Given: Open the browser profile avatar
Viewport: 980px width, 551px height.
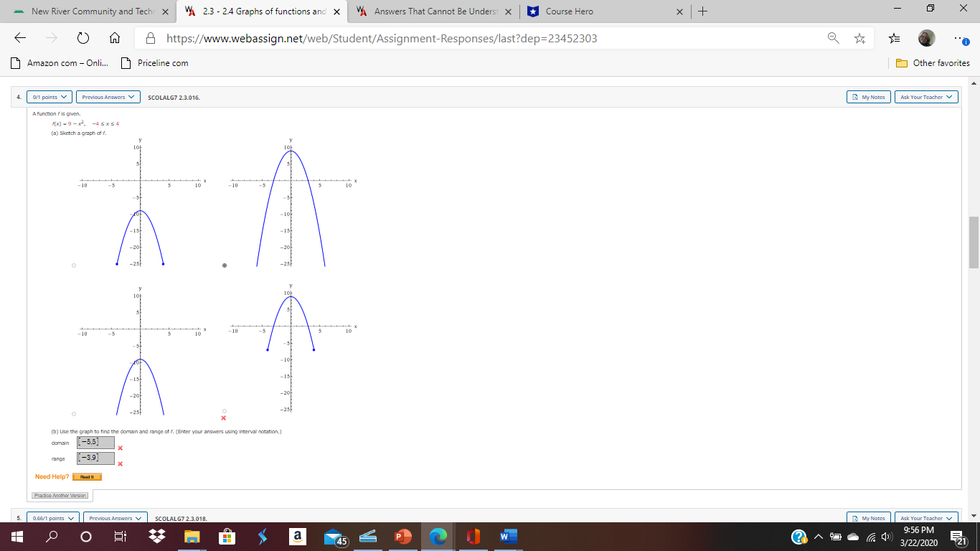Looking at the screenshot, I should [x=926, y=39].
